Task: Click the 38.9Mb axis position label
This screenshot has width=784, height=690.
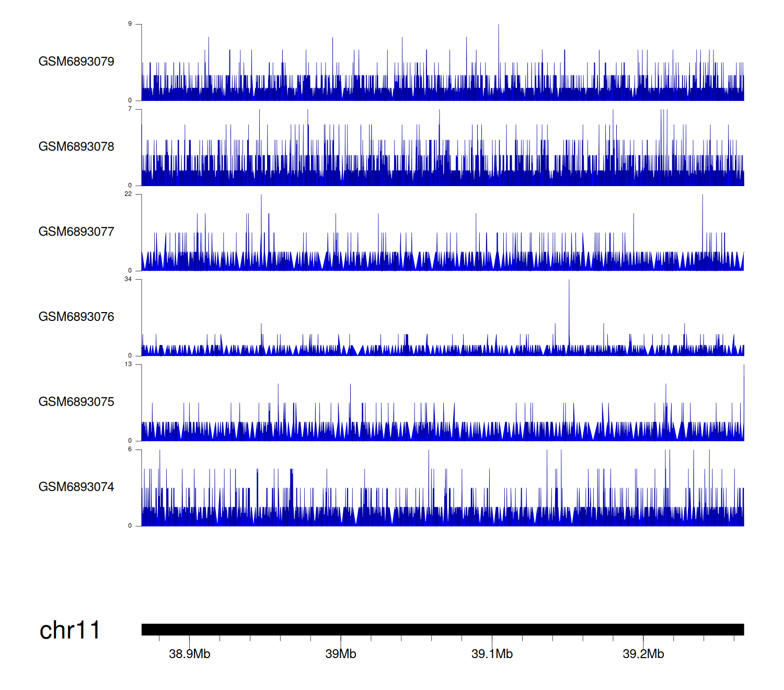Action: click(189, 654)
